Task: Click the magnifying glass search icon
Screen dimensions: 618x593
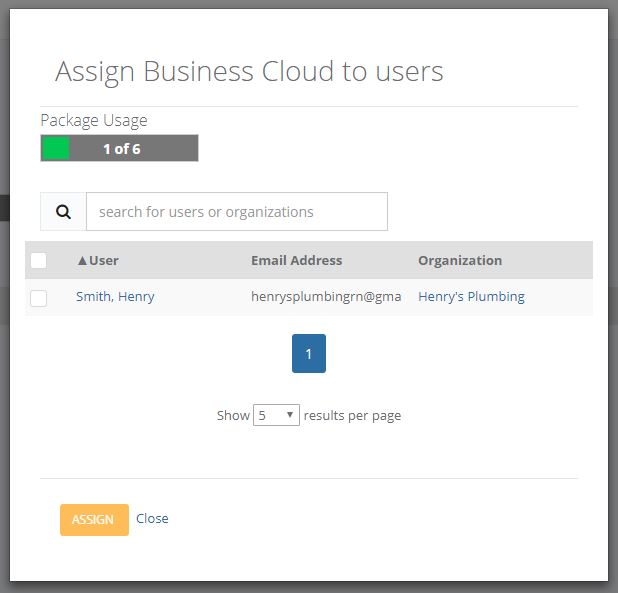Action: 63,212
